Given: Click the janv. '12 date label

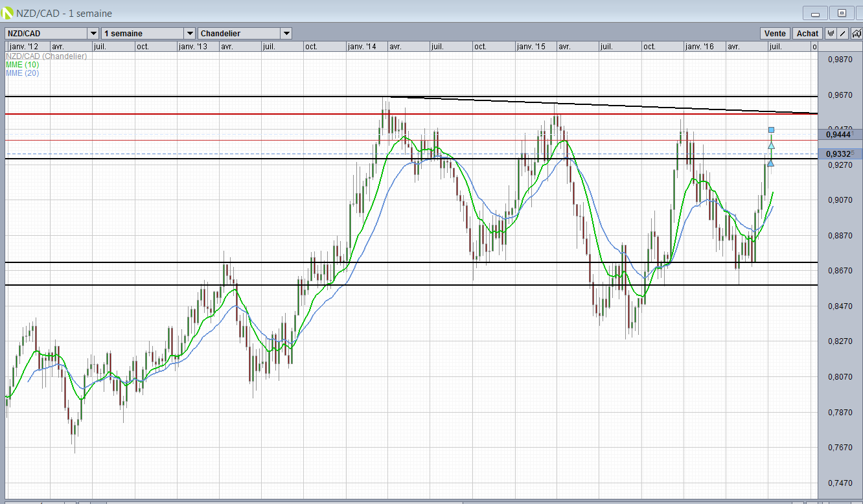Looking at the screenshot, I should point(24,47).
